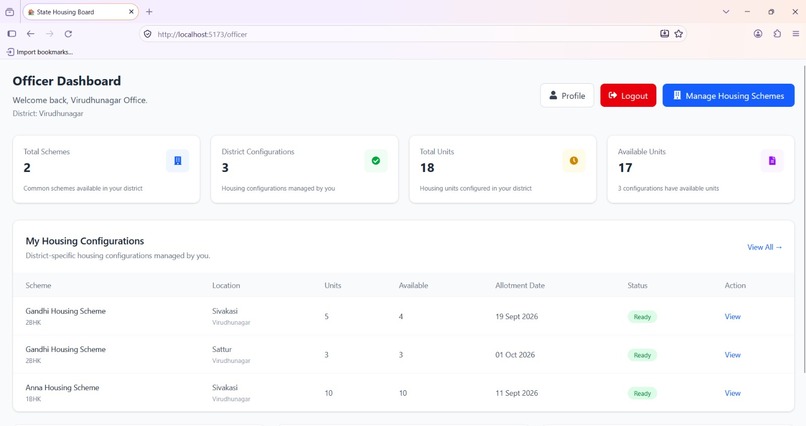Click the browser forward arrow
The width and height of the screenshot is (806, 426).
point(49,34)
